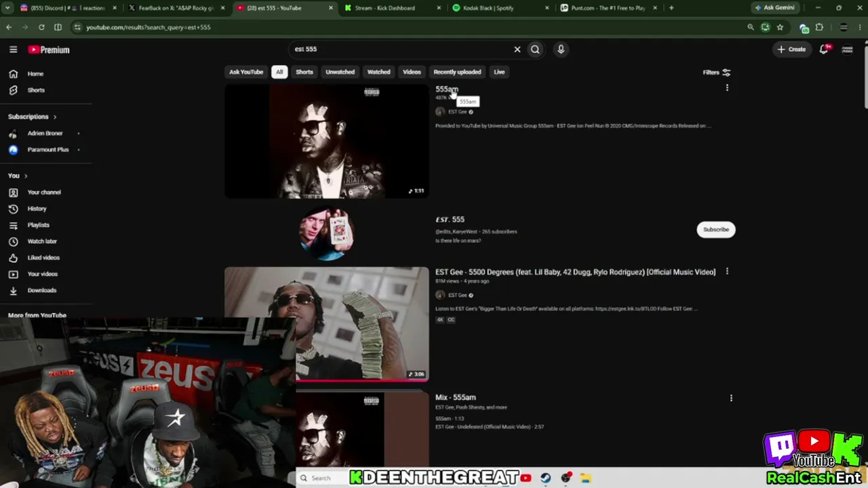The width and height of the screenshot is (868, 488).
Task: Select the Unwatched filter chip
Action: 340,72
